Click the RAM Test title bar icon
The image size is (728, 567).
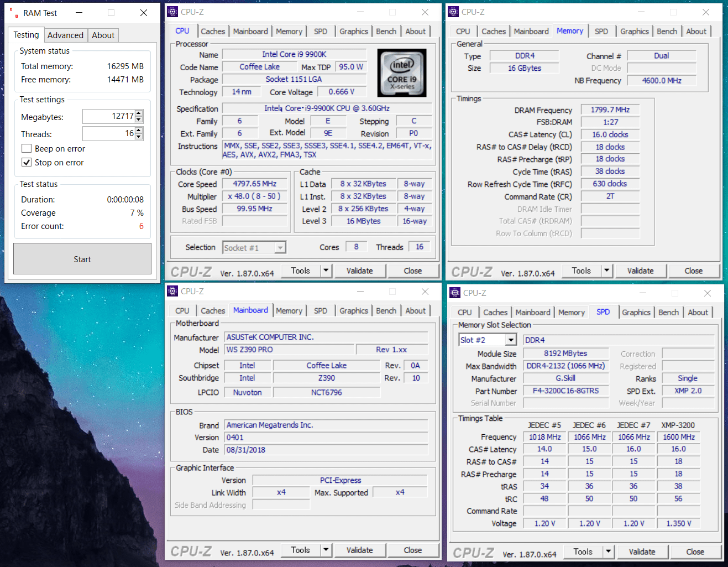coord(14,13)
